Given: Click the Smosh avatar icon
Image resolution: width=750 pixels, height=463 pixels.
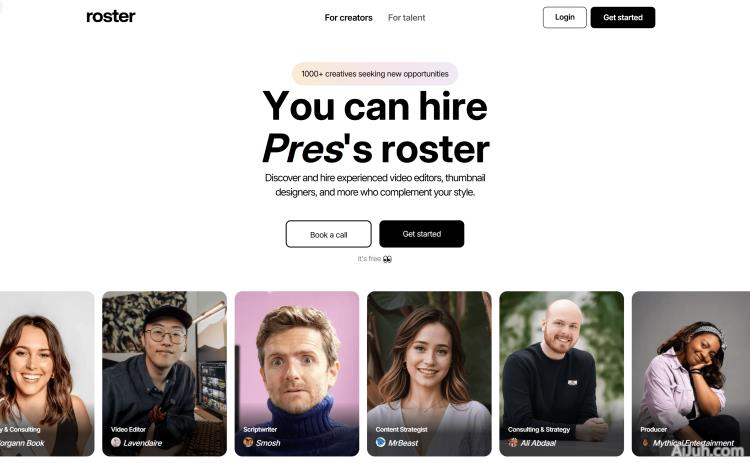Looking at the screenshot, I should pyautogui.click(x=248, y=442).
